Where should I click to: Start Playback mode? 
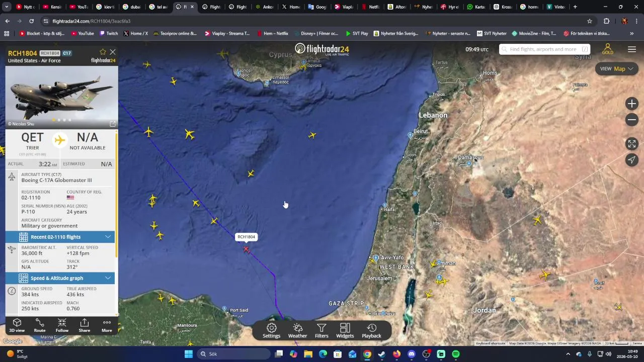(371, 331)
